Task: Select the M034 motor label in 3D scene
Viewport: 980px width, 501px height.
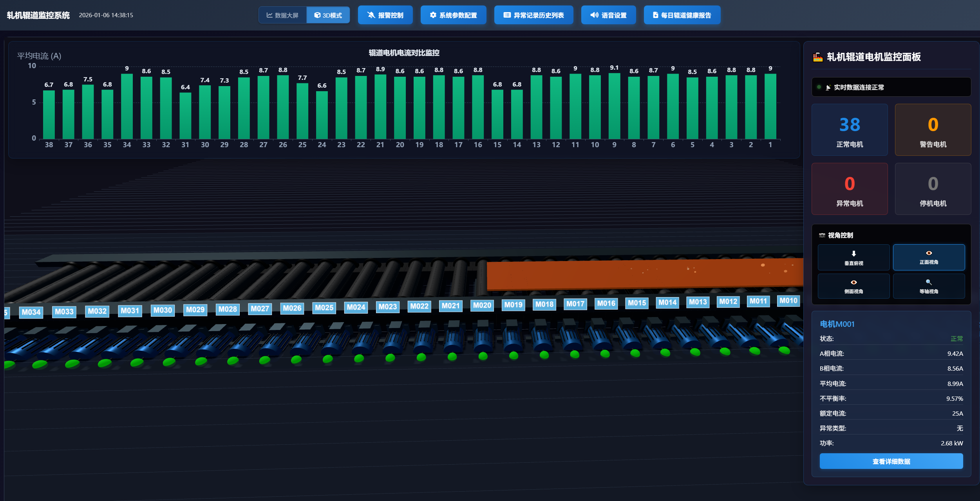Action: click(x=31, y=312)
